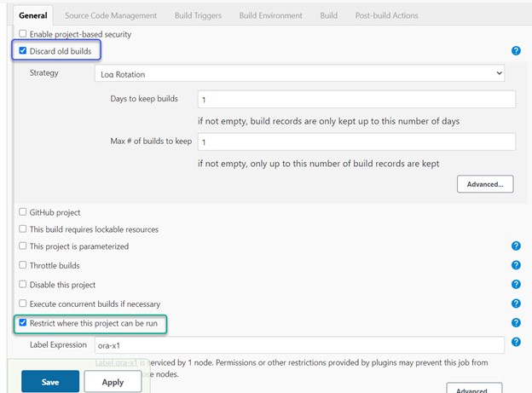Expand Advanced options under Log Rotation
Viewport: 532px width, 393px height.
[x=485, y=184]
